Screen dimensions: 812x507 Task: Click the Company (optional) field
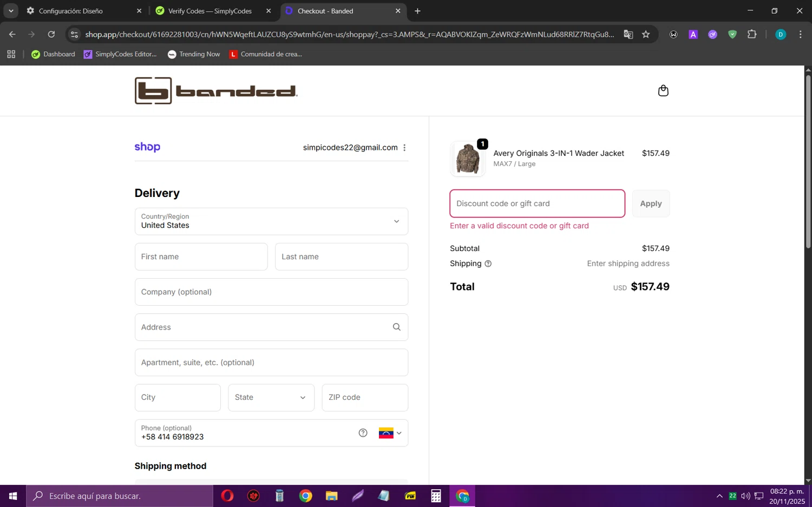[x=271, y=292]
